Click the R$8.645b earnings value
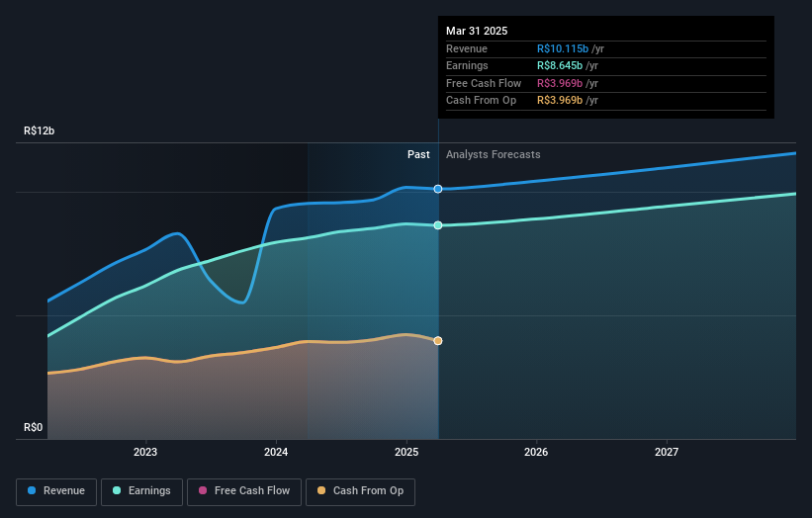812x518 pixels. click(560, 65)
